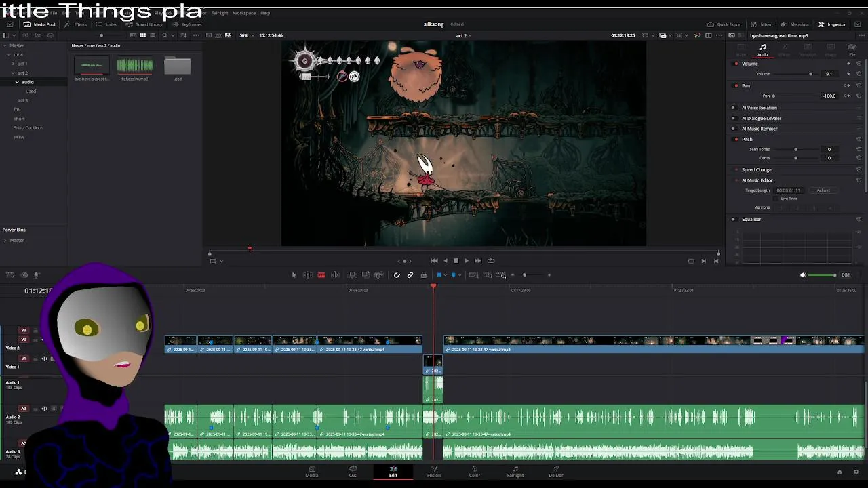Image resolution: width=868 pixels, height=488 pixels.
Task: Switch to the File inspector tab
Action: tap(852, 51)
